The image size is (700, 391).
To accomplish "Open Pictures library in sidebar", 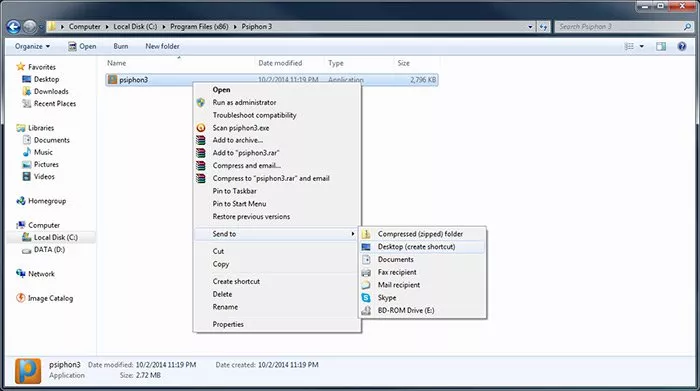I will point(46,164).
